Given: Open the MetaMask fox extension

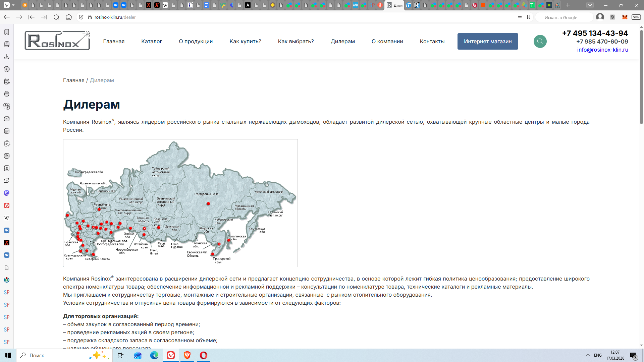Looking at the screenshot, I should pos(625,17).
